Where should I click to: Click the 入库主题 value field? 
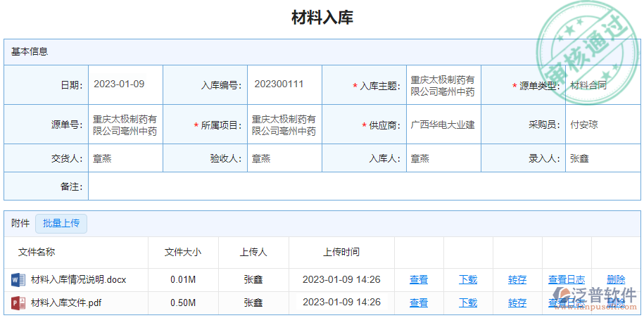pyautogui.click(x=443, y=84)
